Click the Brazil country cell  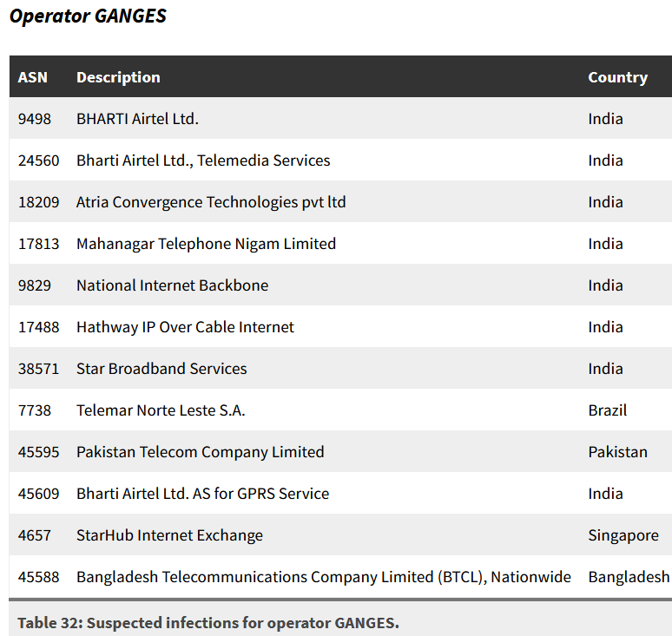coord(607,410)
